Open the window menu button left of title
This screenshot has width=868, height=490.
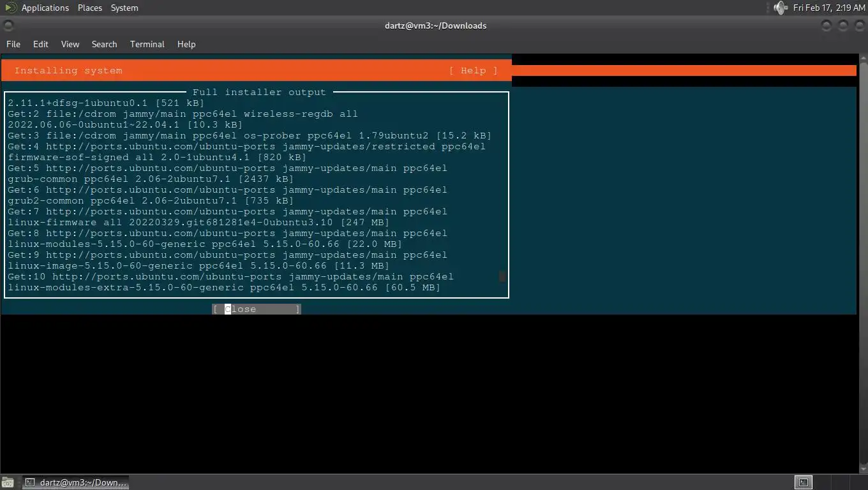(8, 26)
